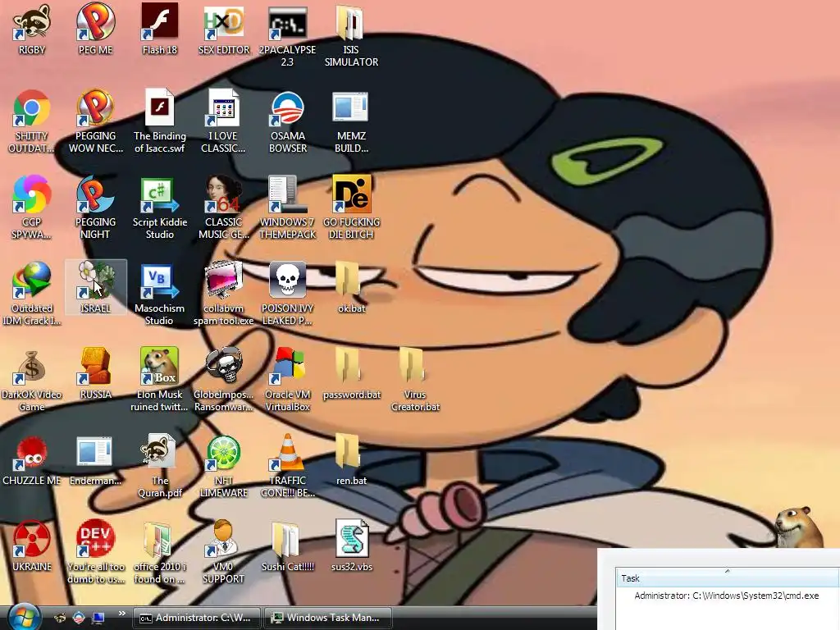840x630 pixels.
Task: Open the Windows Start menu orb
Action: pyautogui.click(x=23, y=617)
